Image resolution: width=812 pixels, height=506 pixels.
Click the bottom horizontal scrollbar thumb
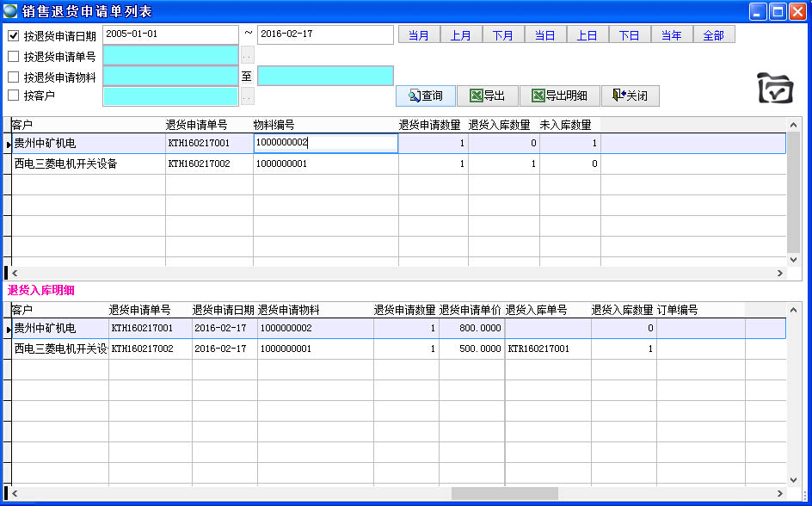pos(504,493)
